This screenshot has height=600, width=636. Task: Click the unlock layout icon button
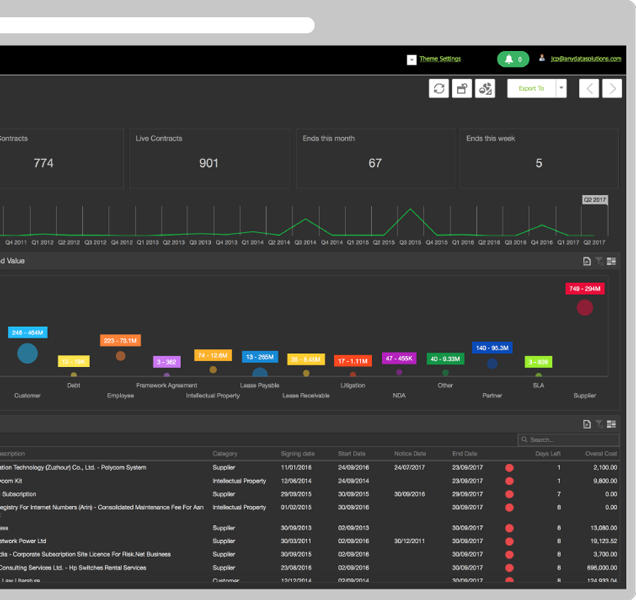462,88
